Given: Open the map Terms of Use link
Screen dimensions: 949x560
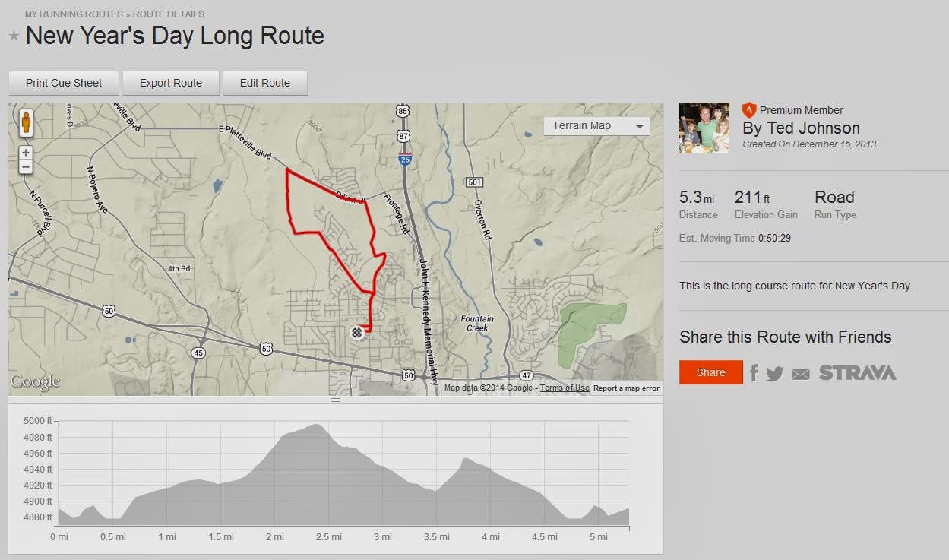Looking at the screenshot, I should tap(565, 388).
